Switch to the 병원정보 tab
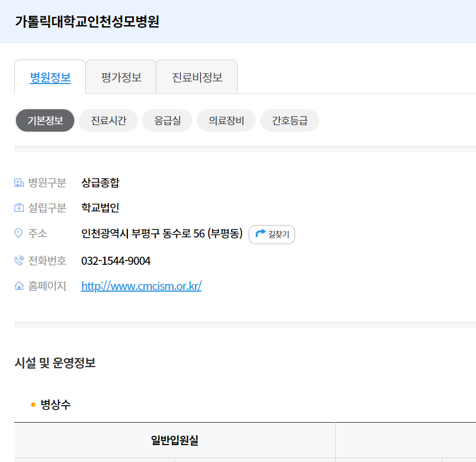This screenshot has width=476, height=462. pyautogui.click(x=50, y=78)
